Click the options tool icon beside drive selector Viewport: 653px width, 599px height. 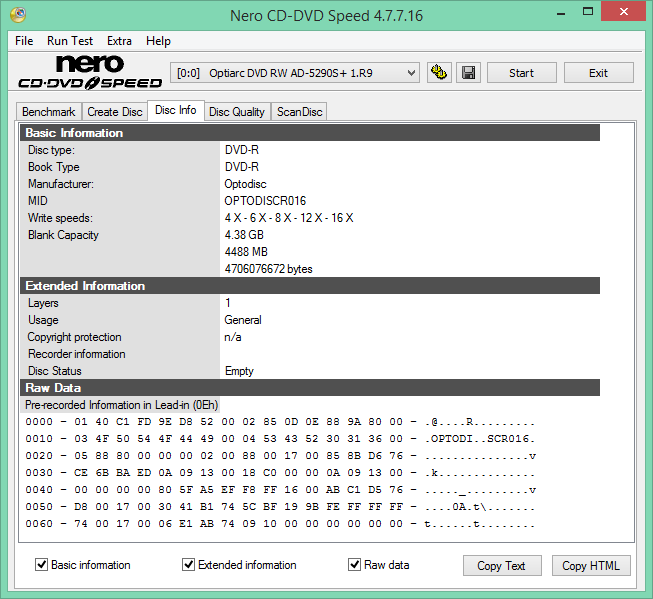[439, 73]
